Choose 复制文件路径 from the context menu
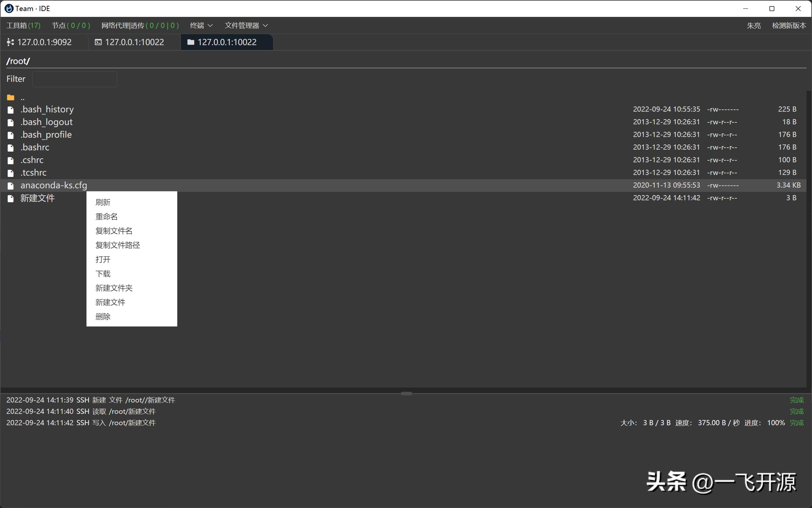 [x=118, y=245]
